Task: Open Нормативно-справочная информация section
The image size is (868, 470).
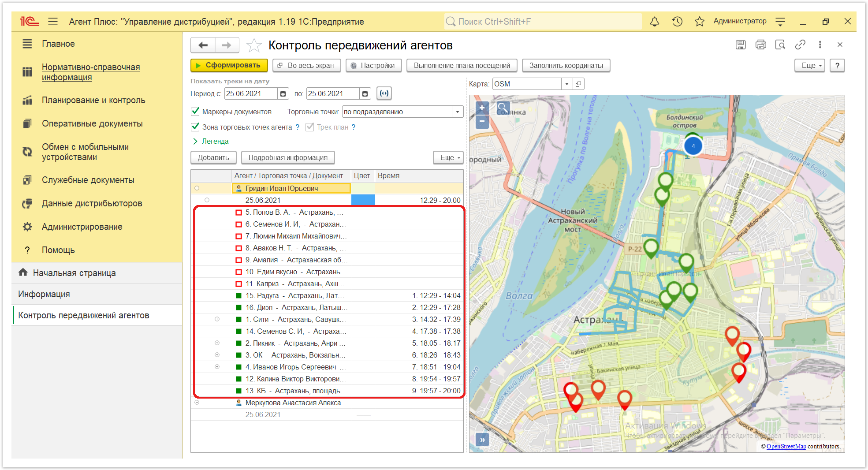Action: pos(91,72)
